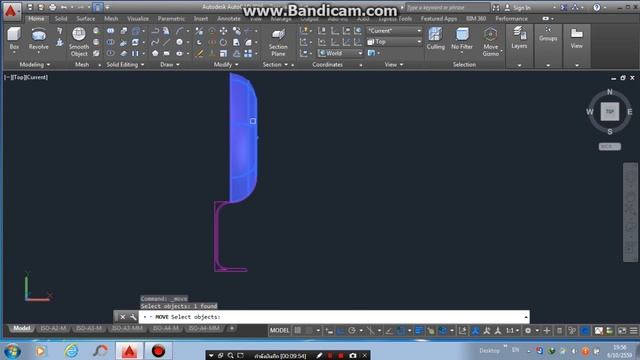Switch to the Parametric ribbon tab
Screen dimensions: 640x360
(171, 19)
